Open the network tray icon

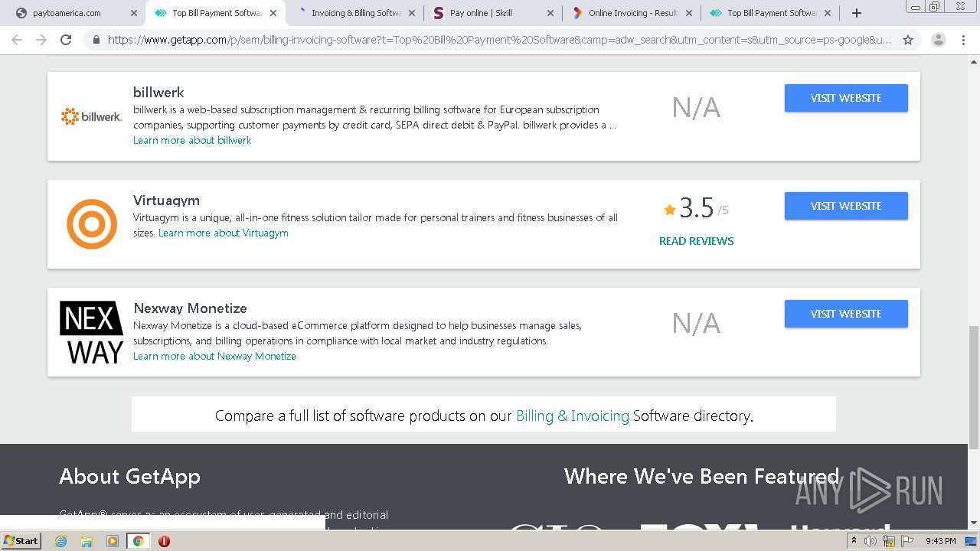pos(889,541)
